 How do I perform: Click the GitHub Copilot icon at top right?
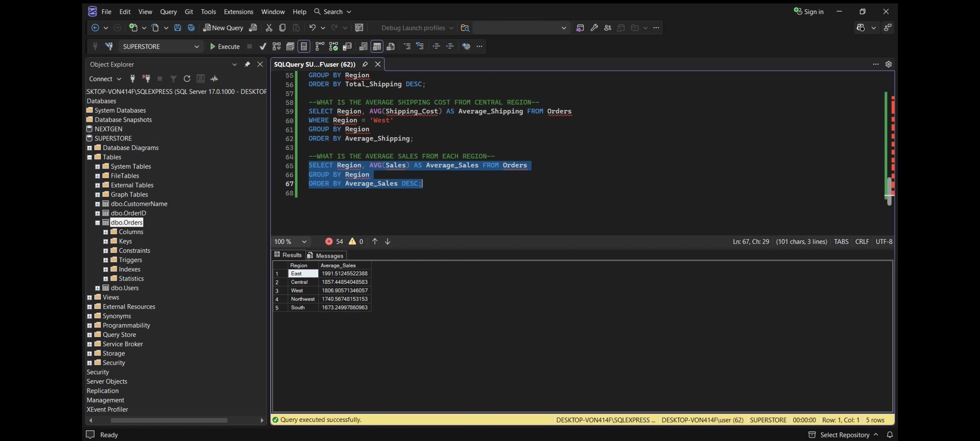pyautogui.click(x=861, y=28)
